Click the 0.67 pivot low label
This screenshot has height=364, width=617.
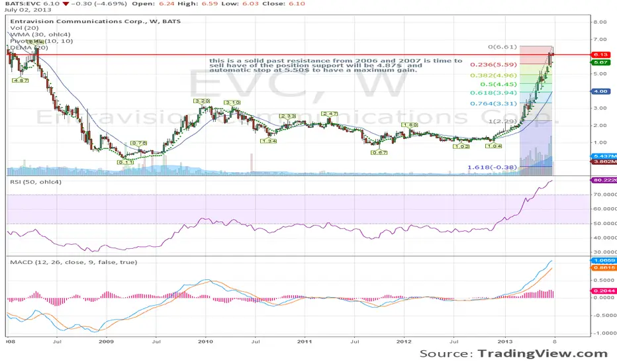coord(379,152)
